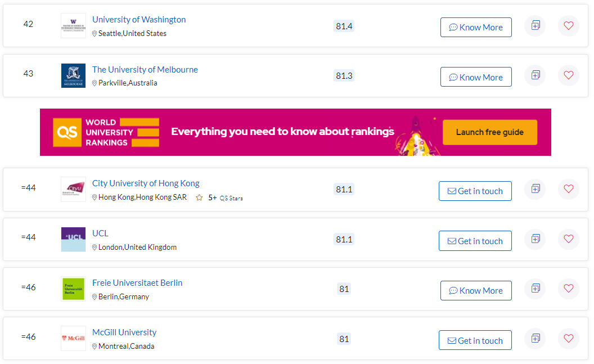The width and height of the screenshot is (594, 364).
Task: Shortlist University of Melbourne with heart icon
Action: pyautogui.click(x=568, y=75)
